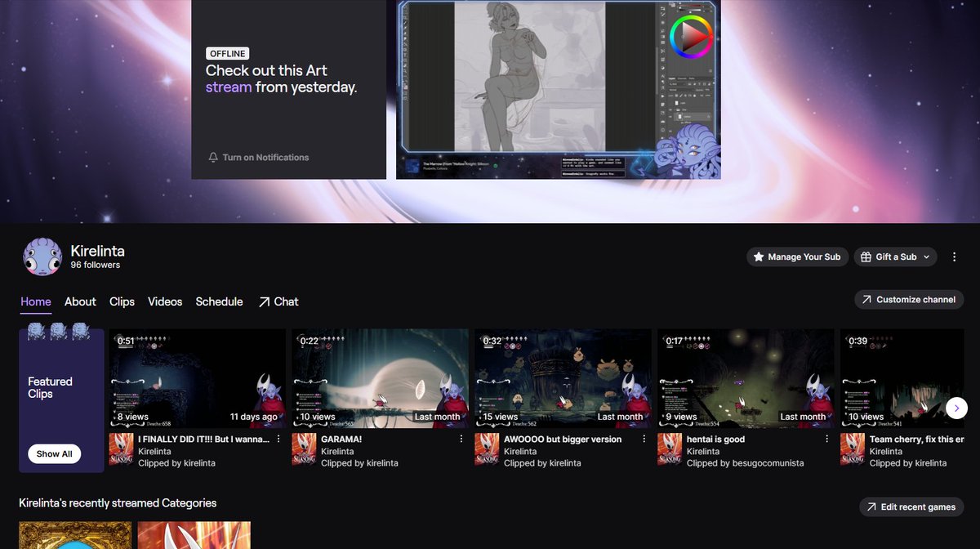Follow the 'stream' link in offline banner

pyautogui.click(x=229, y=87)
